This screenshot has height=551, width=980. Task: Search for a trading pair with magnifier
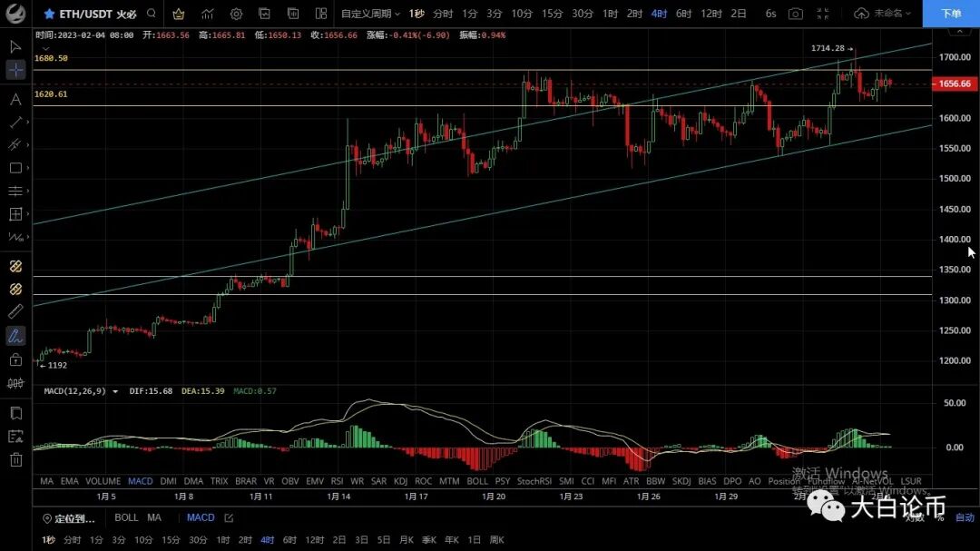point(152,13)
